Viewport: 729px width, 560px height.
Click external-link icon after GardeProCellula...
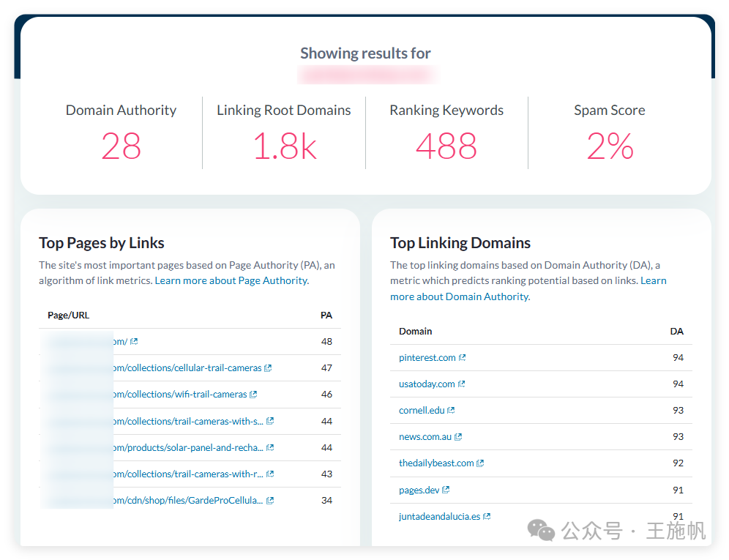tap(270, 501)
